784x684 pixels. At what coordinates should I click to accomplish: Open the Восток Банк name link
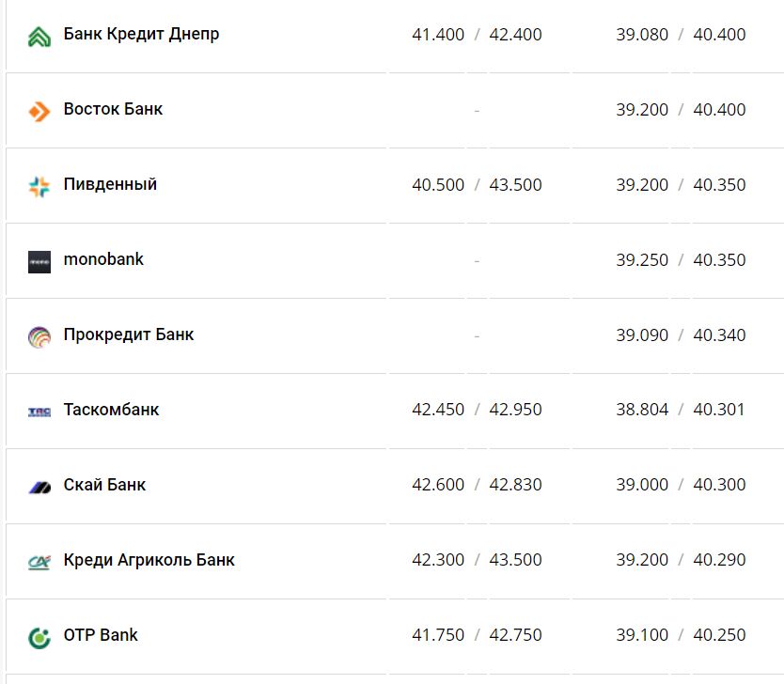pos(113,109)
